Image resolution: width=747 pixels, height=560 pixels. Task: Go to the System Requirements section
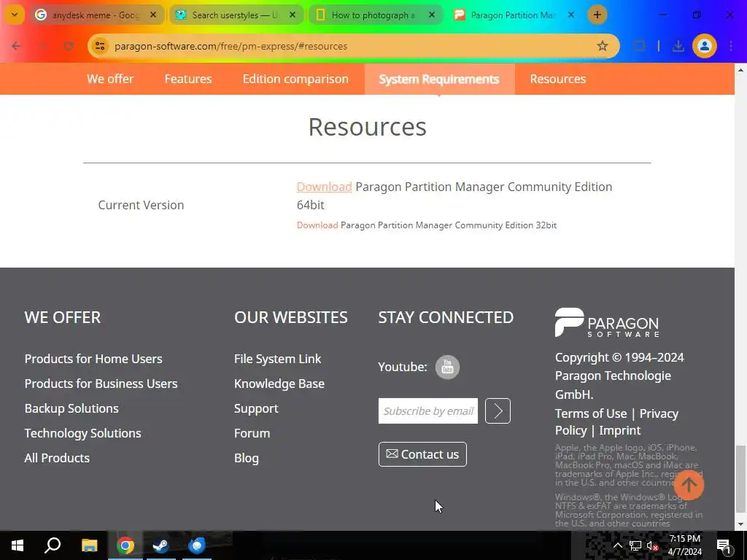pos(439,79)
